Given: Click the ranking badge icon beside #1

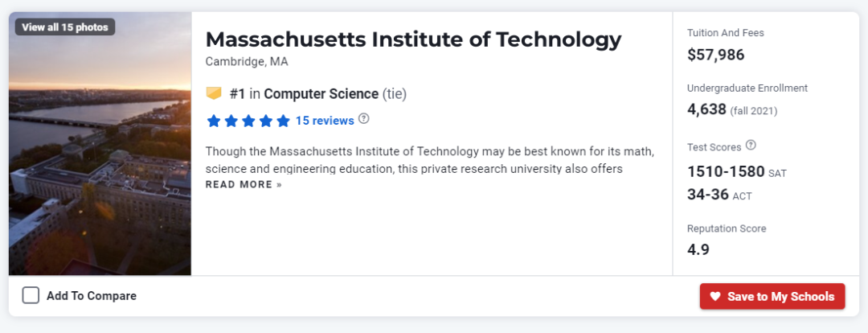Looking at the screenshot, I should [x=214, y=93].
